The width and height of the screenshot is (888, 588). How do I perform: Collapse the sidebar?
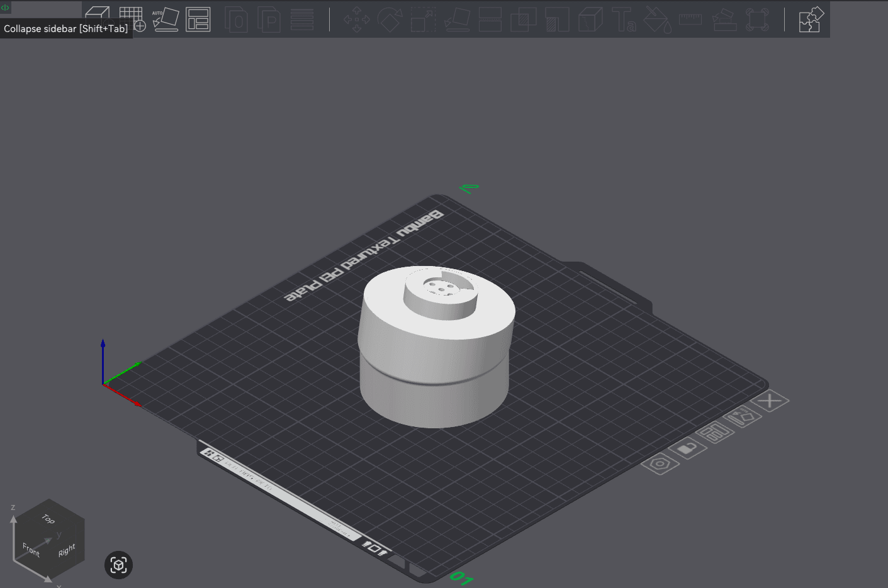pyautogui.click(x=5, y=6)
